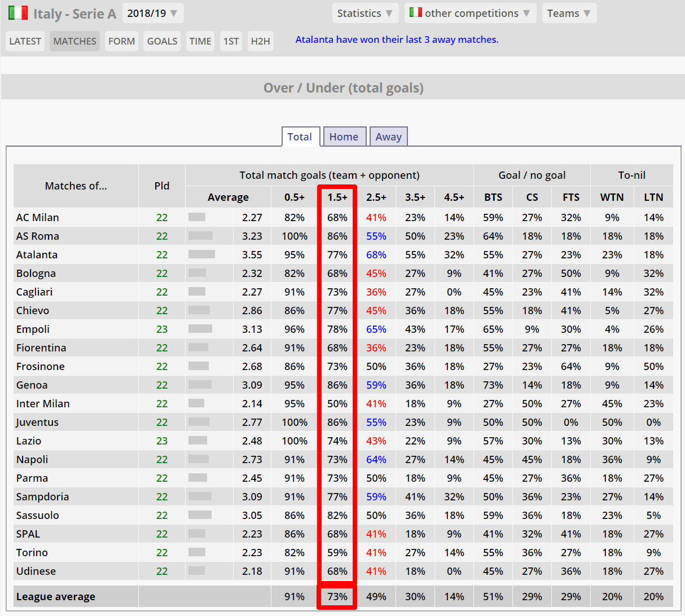Click Cagliari team name

[x=34, y=292]
